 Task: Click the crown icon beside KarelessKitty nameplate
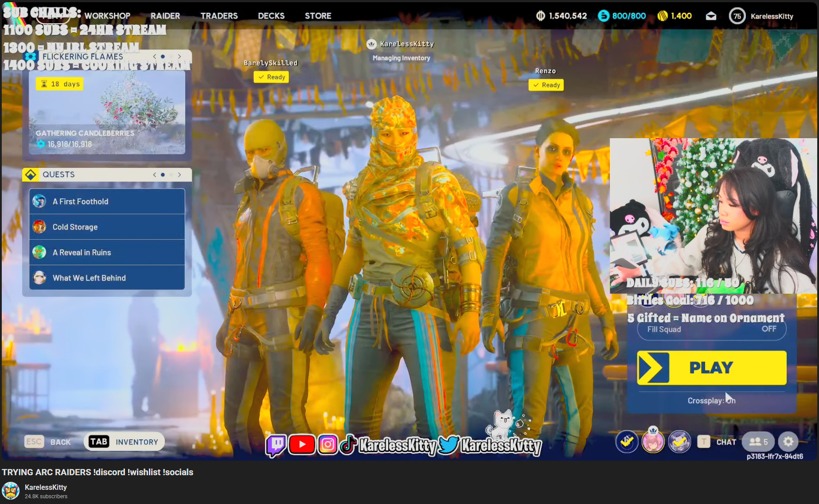pyautogui.click(x=371, y=44)
